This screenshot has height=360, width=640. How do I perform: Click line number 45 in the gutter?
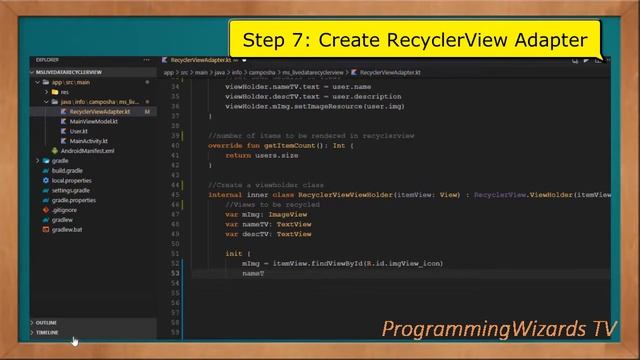(175, 195)
